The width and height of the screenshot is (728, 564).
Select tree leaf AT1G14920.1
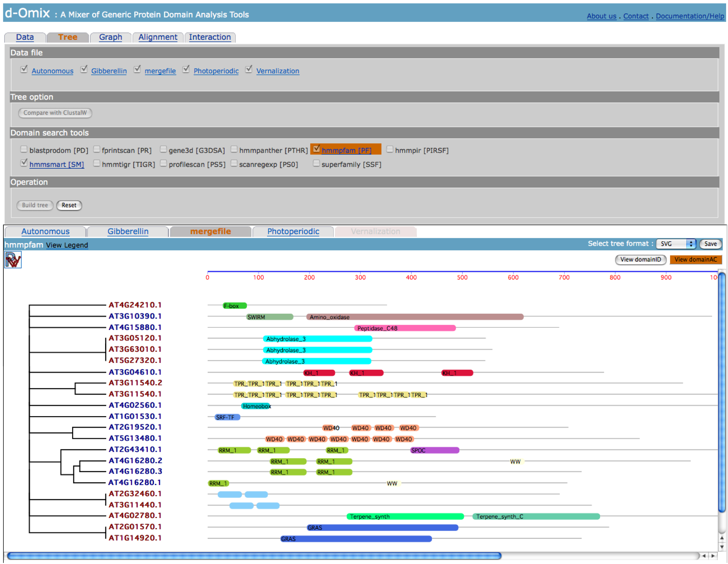135,538
